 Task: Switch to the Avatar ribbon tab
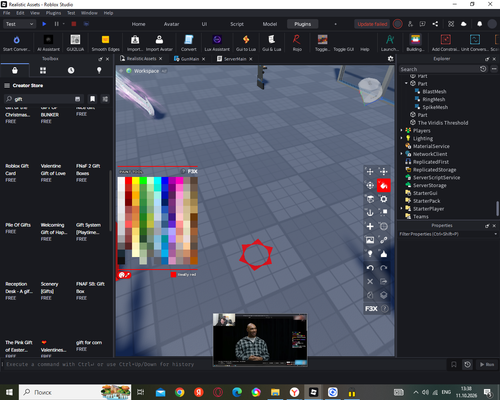171,24
